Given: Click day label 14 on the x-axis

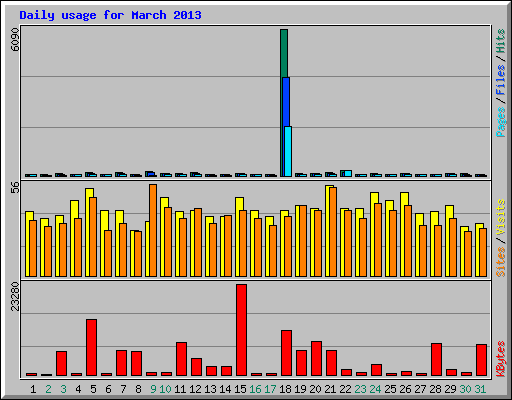Looking at the screenshot, I should 225,389.
